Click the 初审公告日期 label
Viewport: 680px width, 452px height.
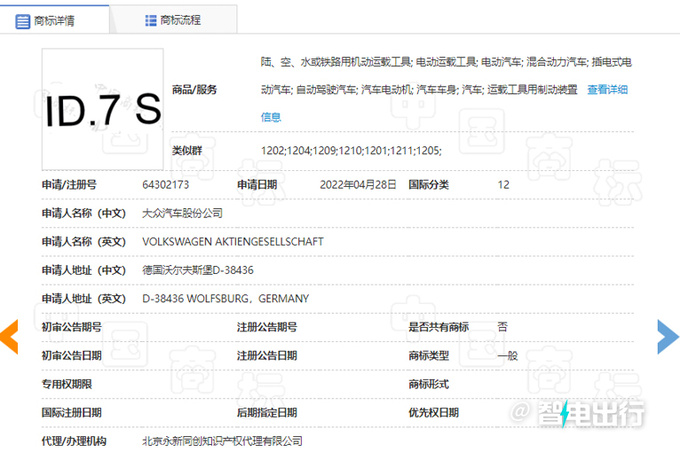click(x=72, y=356)
